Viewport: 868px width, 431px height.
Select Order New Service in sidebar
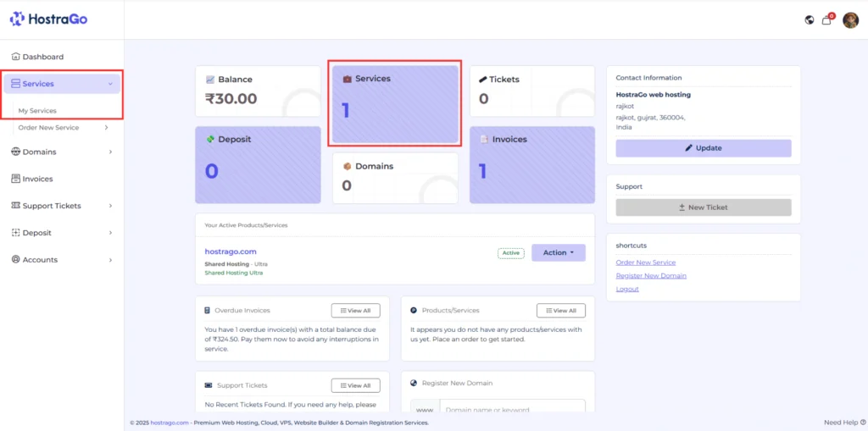48,127
